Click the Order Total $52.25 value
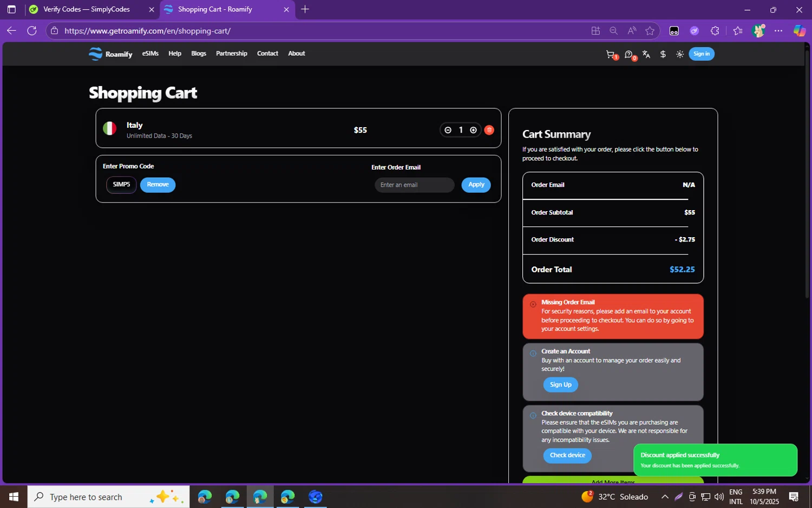The width and height of the screenshot is (812, 508). click(x=682, y=270)
